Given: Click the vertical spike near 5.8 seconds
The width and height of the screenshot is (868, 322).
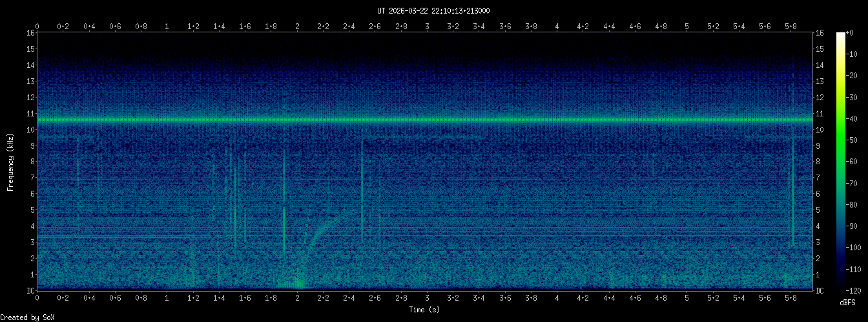Looking at the screenshot, I should [x=792, y=194].
